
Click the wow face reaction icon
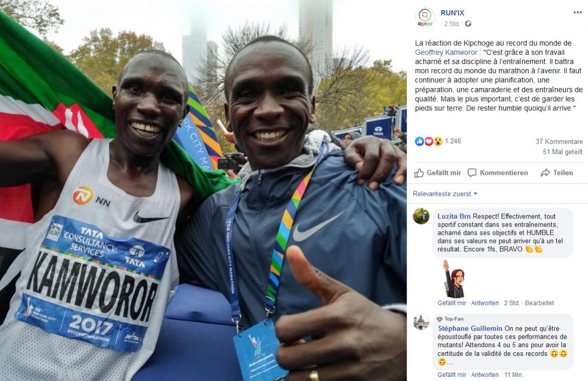438,141
